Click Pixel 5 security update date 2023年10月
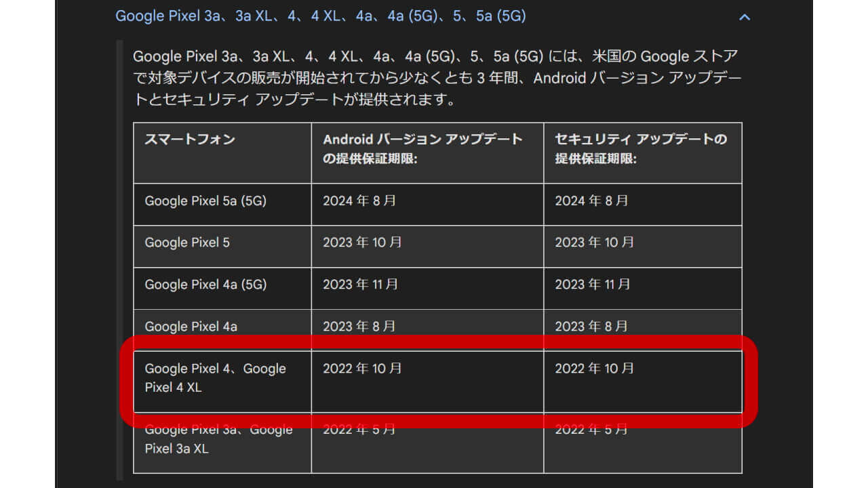Viewport: 868px width, 488px height. point(595,243)
